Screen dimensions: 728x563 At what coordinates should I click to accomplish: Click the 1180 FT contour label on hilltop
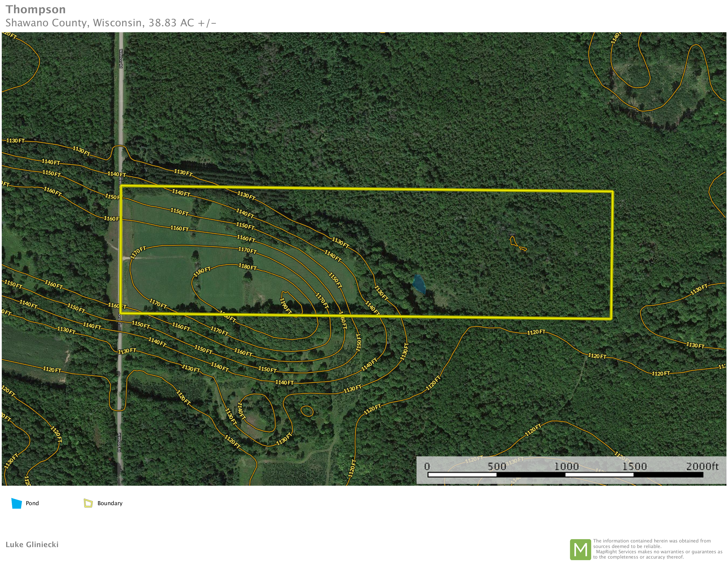point(247,266)
